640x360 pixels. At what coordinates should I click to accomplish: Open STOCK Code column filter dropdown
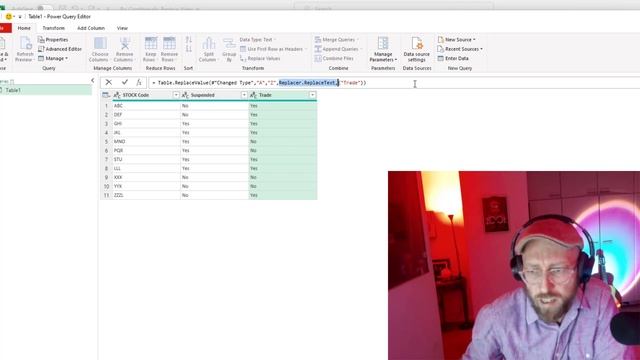pyautogui.click(x=176, y=95)
